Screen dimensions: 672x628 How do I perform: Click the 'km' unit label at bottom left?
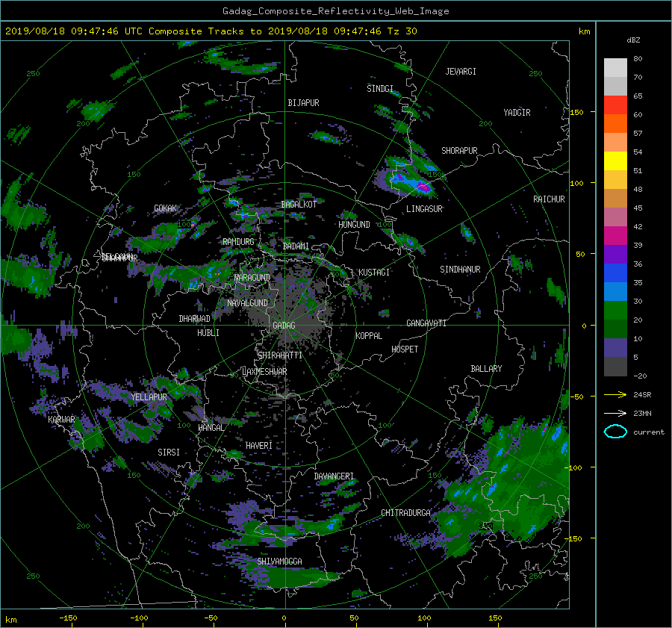pos(11,620)
